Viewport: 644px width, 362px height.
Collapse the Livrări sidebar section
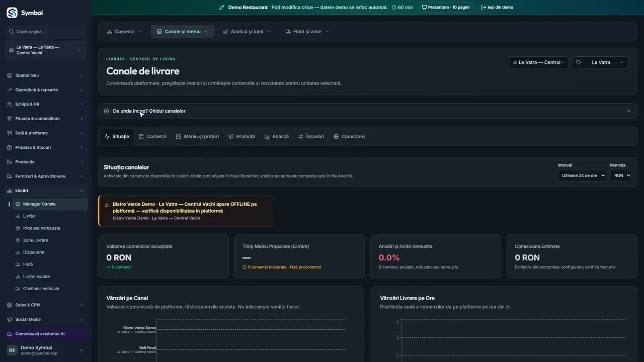click(x=82, y=191)
